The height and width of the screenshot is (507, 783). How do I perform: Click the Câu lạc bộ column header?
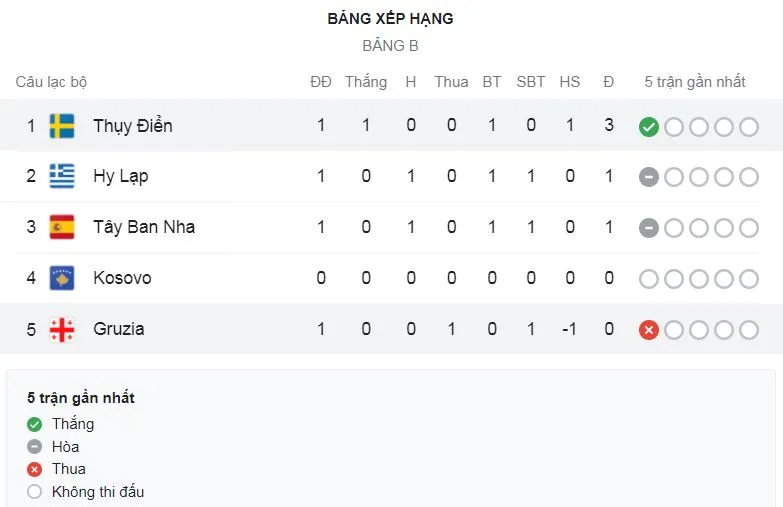[x=51, y=82]
